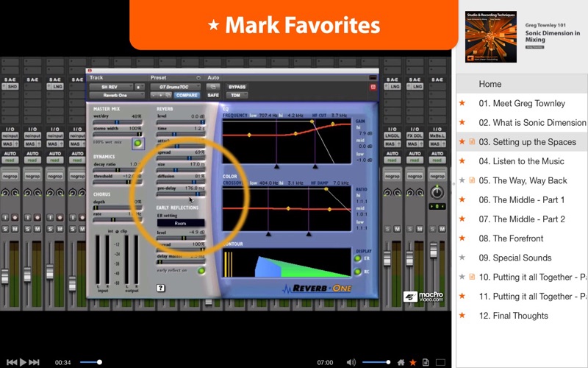
Task: Enter fullscreen with the rectangle icon
Action: [x=440, y=362]
